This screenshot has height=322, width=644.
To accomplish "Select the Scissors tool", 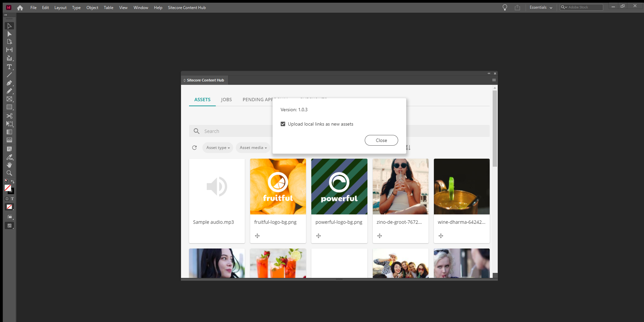I will 9,115.
